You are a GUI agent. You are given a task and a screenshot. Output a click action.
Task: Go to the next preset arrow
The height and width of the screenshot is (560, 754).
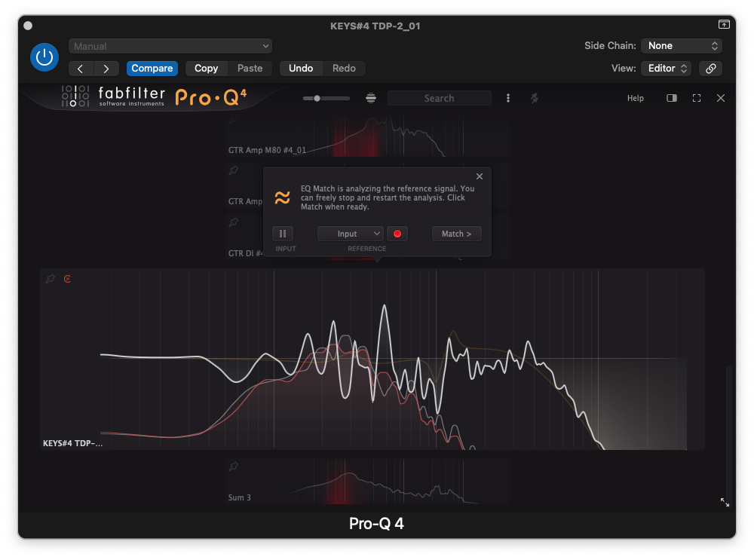point(106,69)
